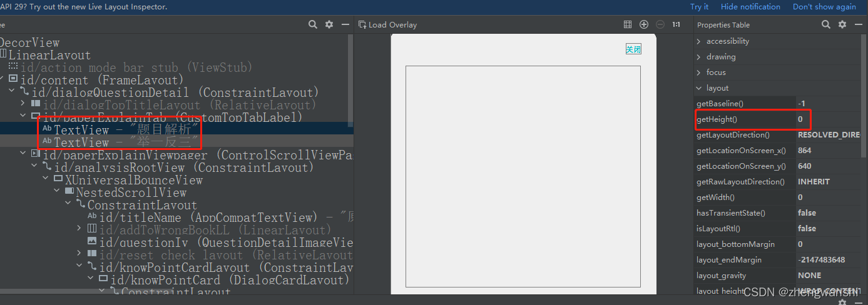The width and height of the screenshot is (868, 305).
Task: Click the Try it link
Action: coord(699,7)
